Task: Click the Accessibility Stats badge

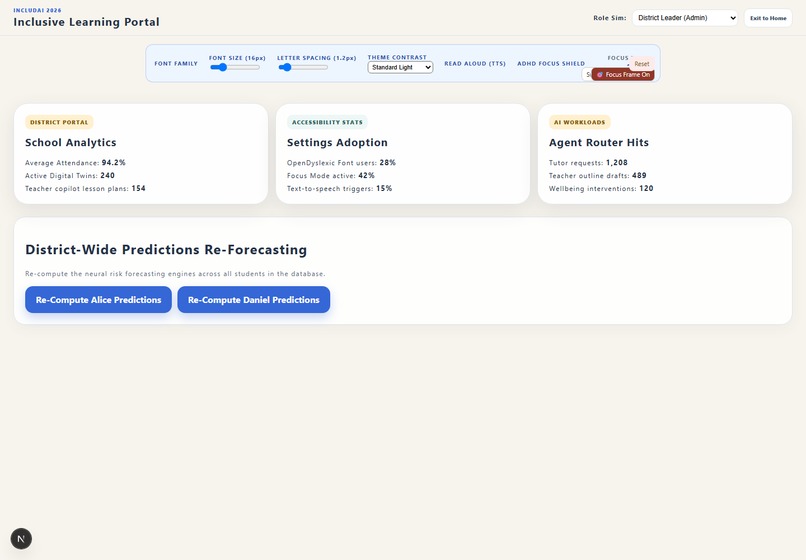Action: [327, 122]
